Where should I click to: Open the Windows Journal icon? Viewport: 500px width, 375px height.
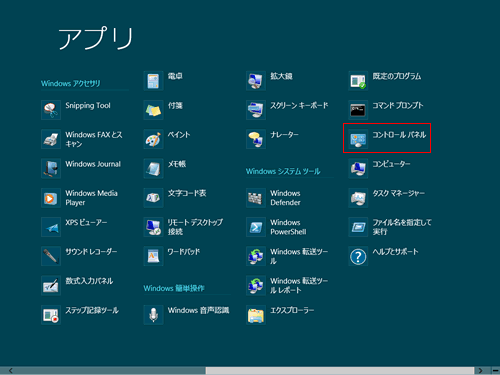click(51, 169)
